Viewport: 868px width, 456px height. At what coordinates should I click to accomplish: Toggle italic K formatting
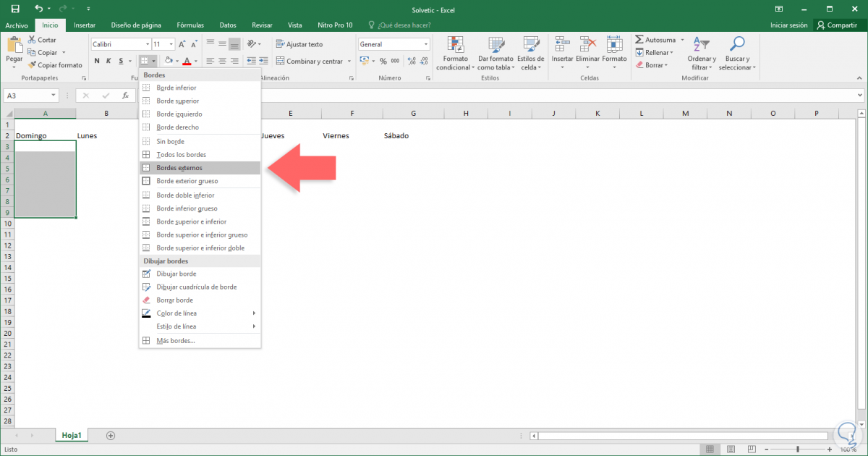(109, 62)
